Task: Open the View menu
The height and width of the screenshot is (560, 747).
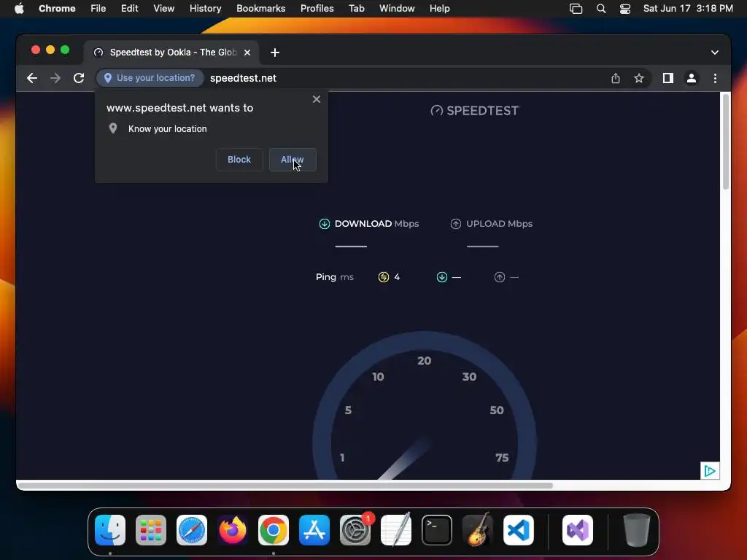Action: click(163, 9)
